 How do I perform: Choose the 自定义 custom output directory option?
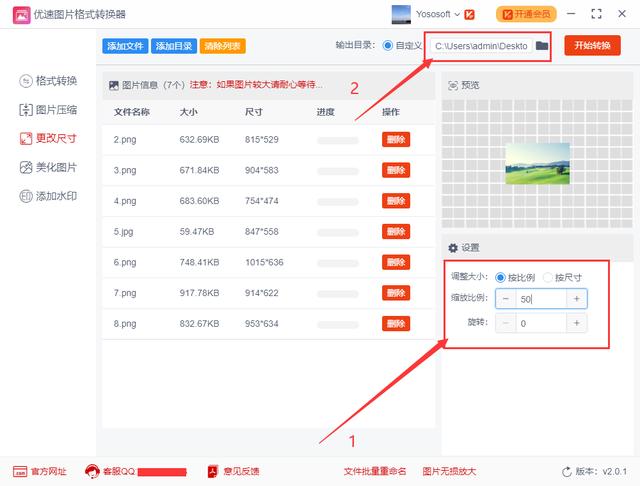388,46
